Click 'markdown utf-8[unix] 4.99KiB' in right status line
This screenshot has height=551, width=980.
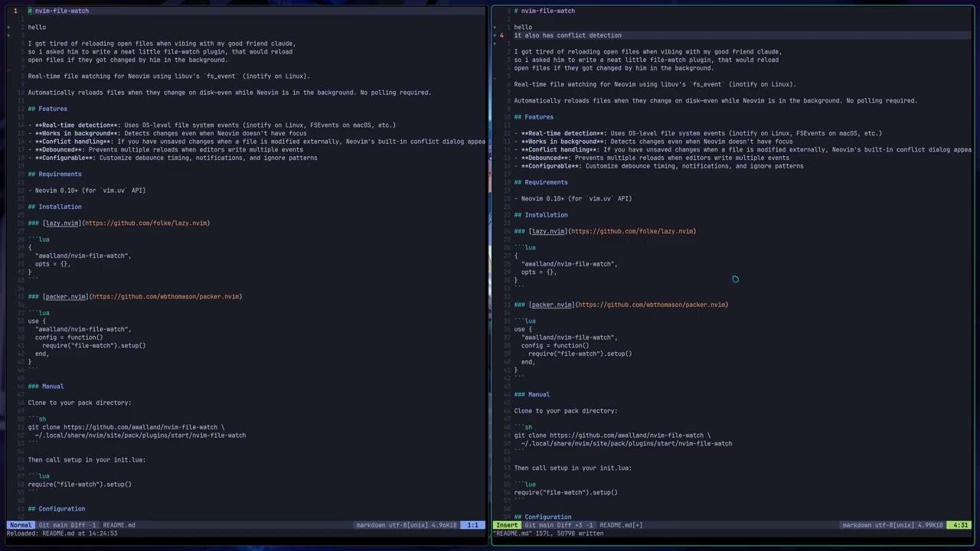(893, 525)
